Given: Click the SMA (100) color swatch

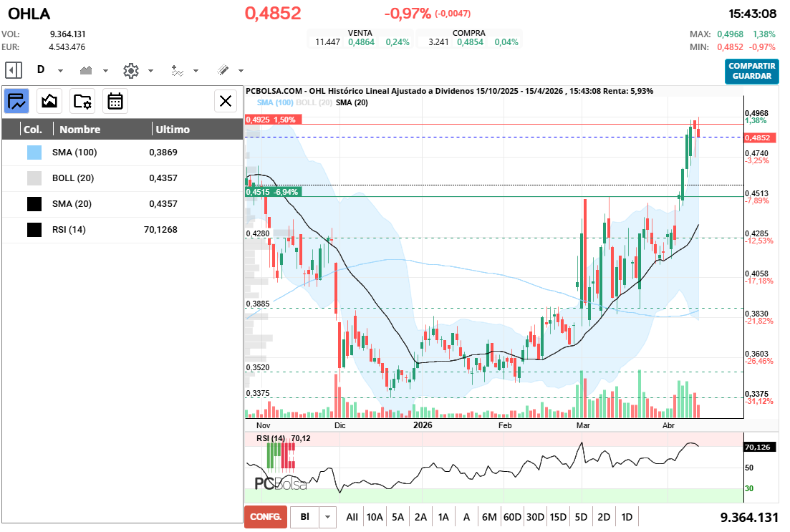Looking at the screenshot, I should point(34,153).
